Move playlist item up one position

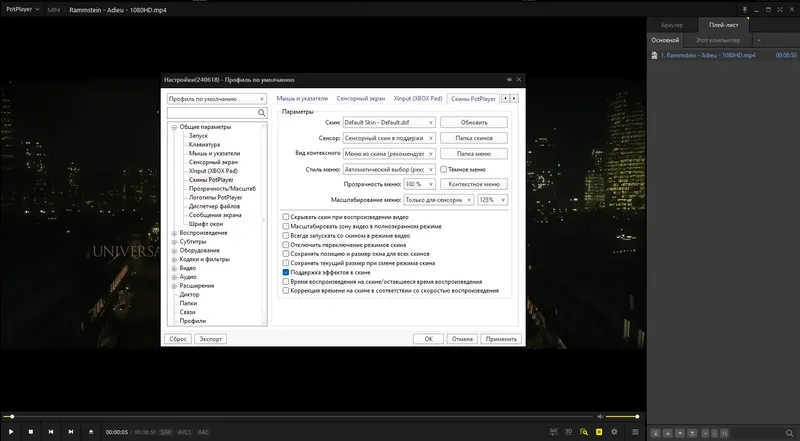click(668, 433)
